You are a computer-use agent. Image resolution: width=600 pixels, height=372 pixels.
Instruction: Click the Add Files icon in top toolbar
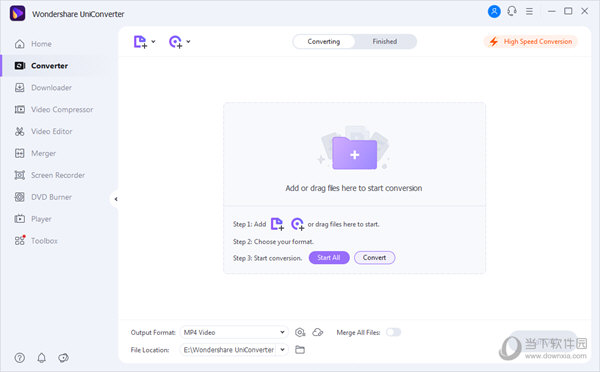(x=140, y=42)
